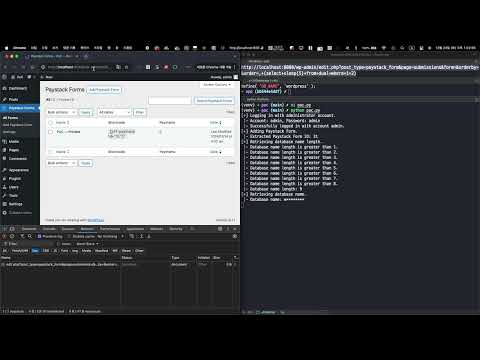Click the bookmark star icon in address bar

(126, 67)
